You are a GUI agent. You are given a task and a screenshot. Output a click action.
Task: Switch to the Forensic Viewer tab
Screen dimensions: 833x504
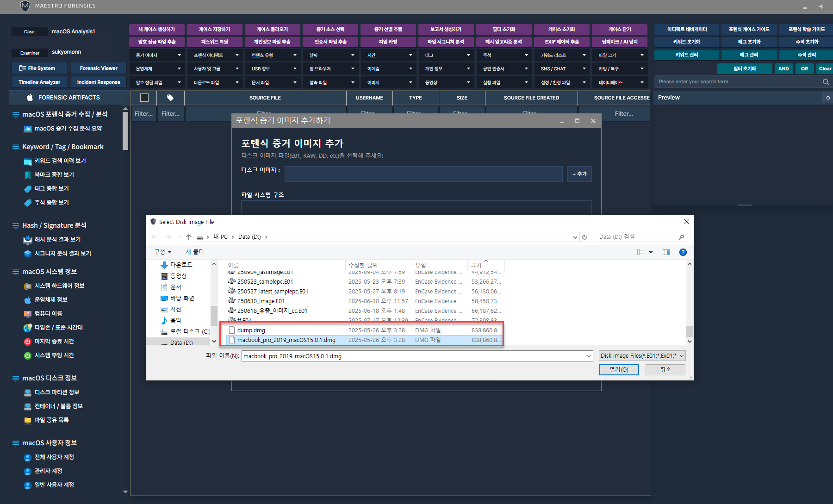(99, 68)
